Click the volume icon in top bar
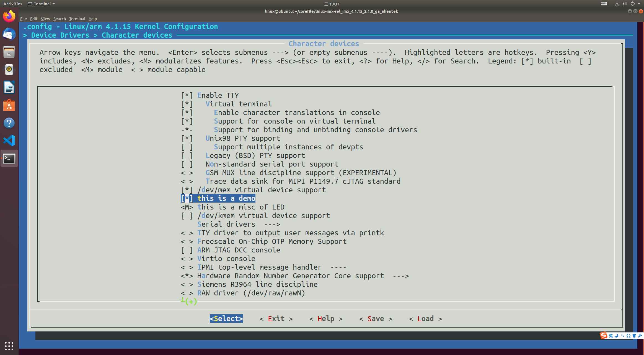Viewport: 644px width, 355px height. [x=625, y=4]
